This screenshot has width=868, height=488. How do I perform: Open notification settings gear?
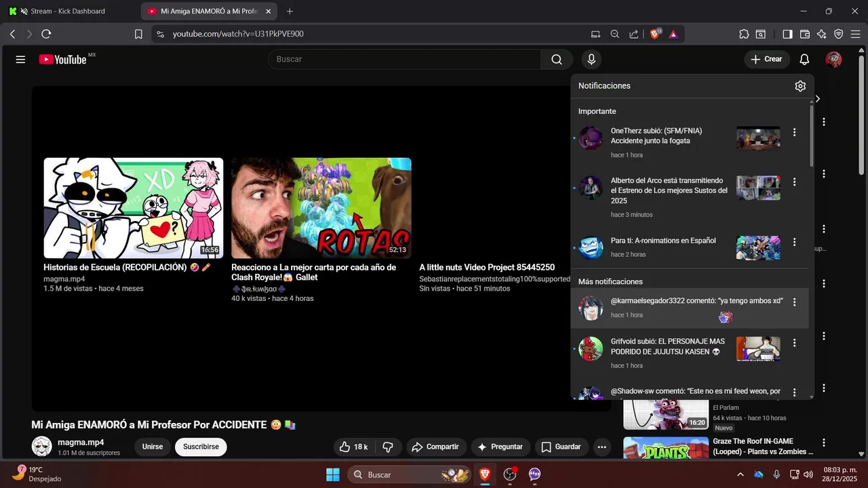pos(800,86)
